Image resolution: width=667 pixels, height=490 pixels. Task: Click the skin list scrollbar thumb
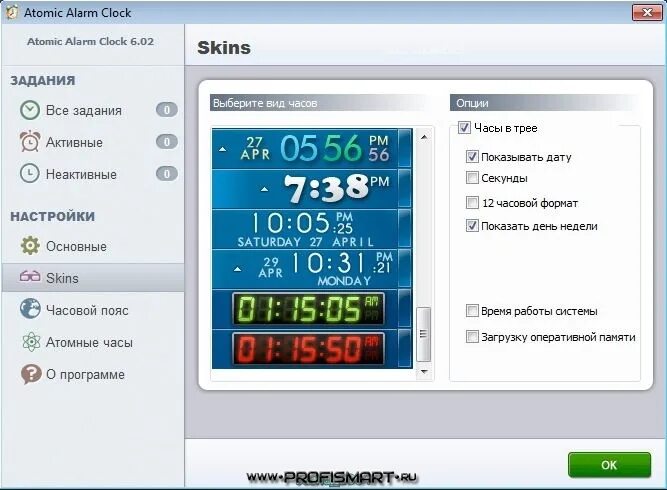click(423, 334)
